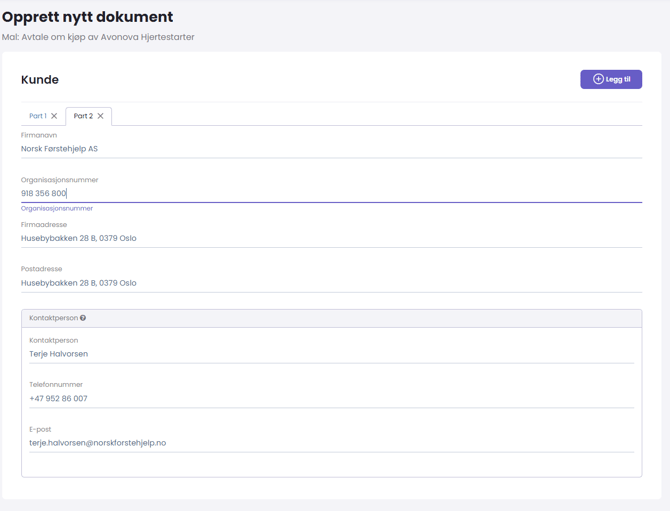This screenshot has height=511, width=670.
Task: Click the Kontaktperson section header bar
Action: point(330,318)
